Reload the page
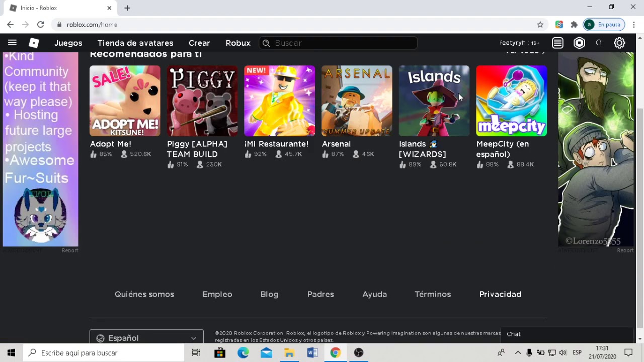This screenshot has width=644, height=362. pyautogui.click(x=40, y=25)
